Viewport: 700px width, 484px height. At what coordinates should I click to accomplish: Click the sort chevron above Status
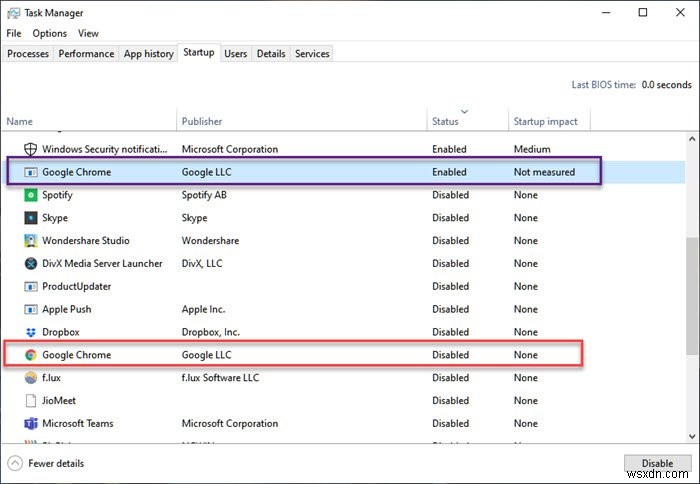[x=464, y=112]
